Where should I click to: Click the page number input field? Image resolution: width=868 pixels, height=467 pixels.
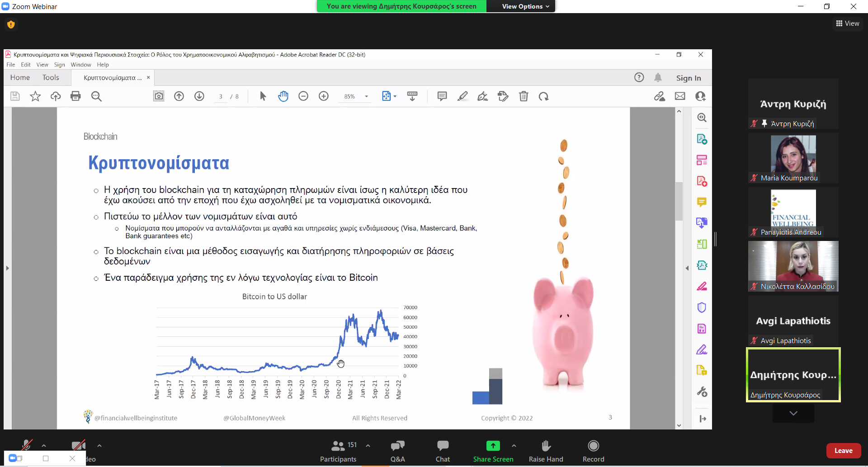[221, 96]
